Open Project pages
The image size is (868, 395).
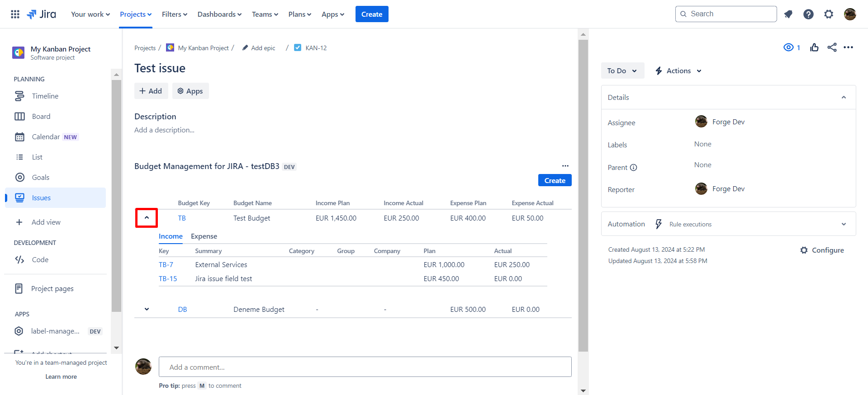pos(55,288)
